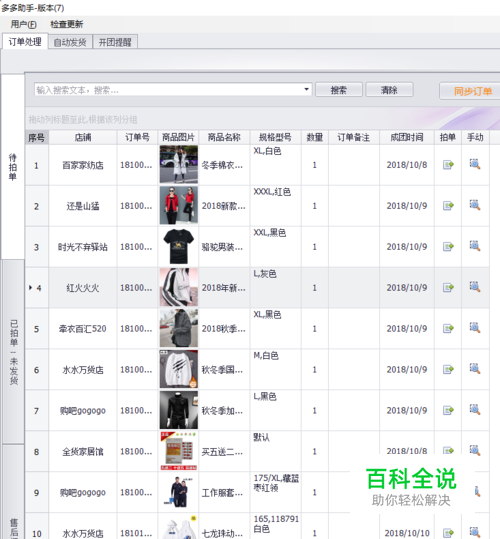Click the 拍单 icon for row 7 购吧gogogo
This screenshot has width=500, height=539.
coord(448,410)
